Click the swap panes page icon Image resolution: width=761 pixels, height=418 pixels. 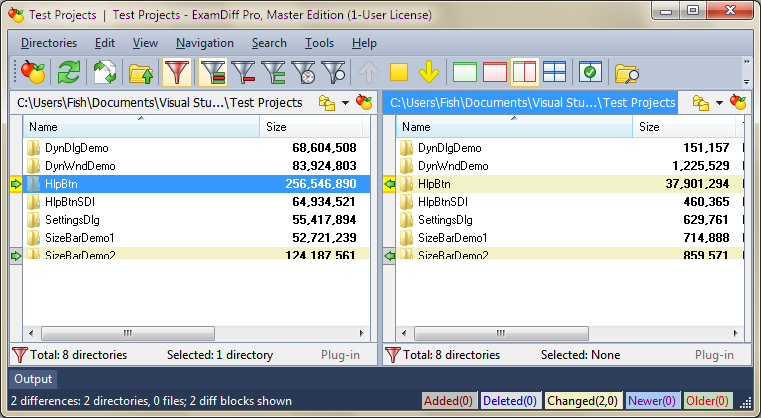[x=104, y=72]
